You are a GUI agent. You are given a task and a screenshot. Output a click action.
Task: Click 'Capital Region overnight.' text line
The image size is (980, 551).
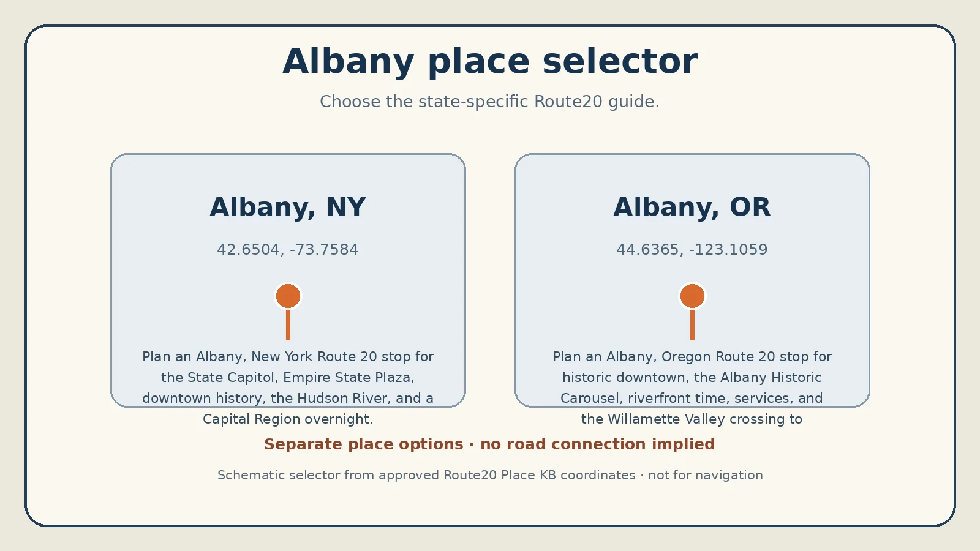point(288,419)
